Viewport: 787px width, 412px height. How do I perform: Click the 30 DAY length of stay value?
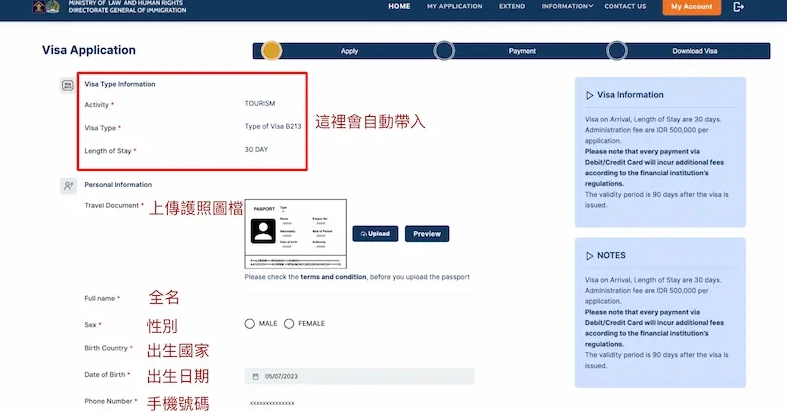(x=256, y=150)
